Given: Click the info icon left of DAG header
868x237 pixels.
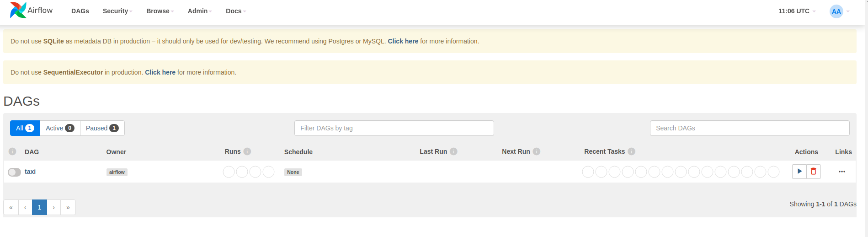Looking at the screenshot, I should (12, 151).
